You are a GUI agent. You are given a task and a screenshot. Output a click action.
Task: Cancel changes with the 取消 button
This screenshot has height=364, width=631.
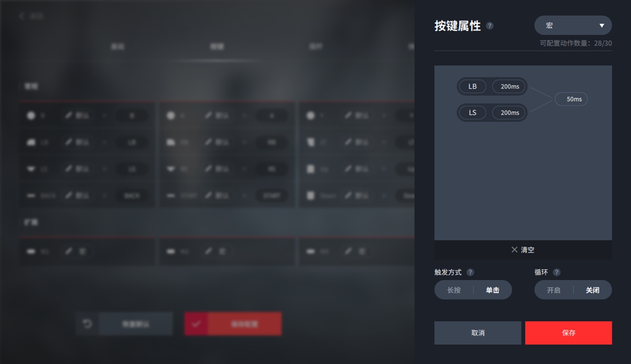tap(478, 333)
